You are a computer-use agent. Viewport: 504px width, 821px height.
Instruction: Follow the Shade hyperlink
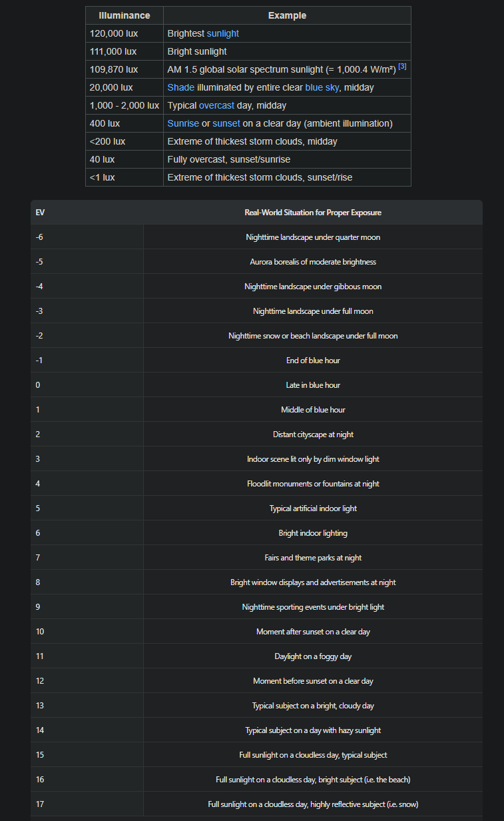point(180,87)
